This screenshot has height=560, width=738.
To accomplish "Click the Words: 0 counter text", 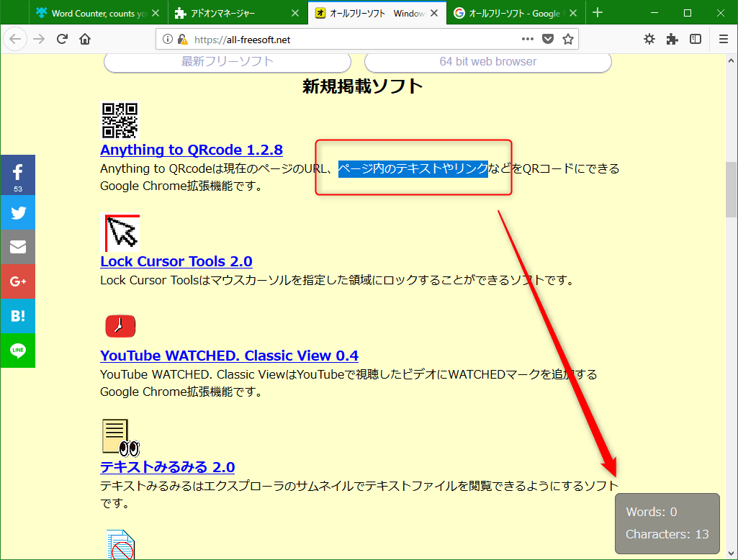I will click(652, 512).
